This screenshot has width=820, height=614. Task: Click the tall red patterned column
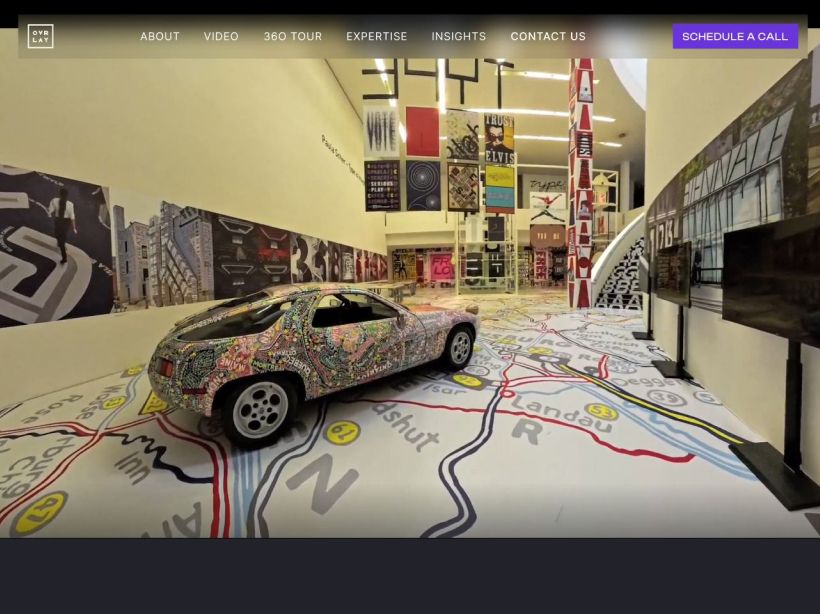(581, 180)
